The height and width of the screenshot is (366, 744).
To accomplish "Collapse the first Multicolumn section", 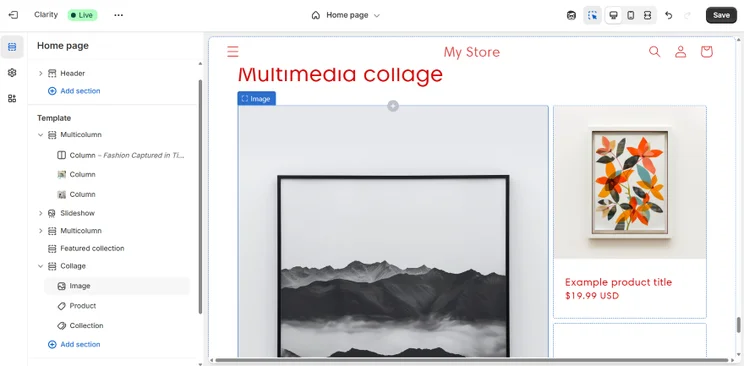I will tap(40, 135).
